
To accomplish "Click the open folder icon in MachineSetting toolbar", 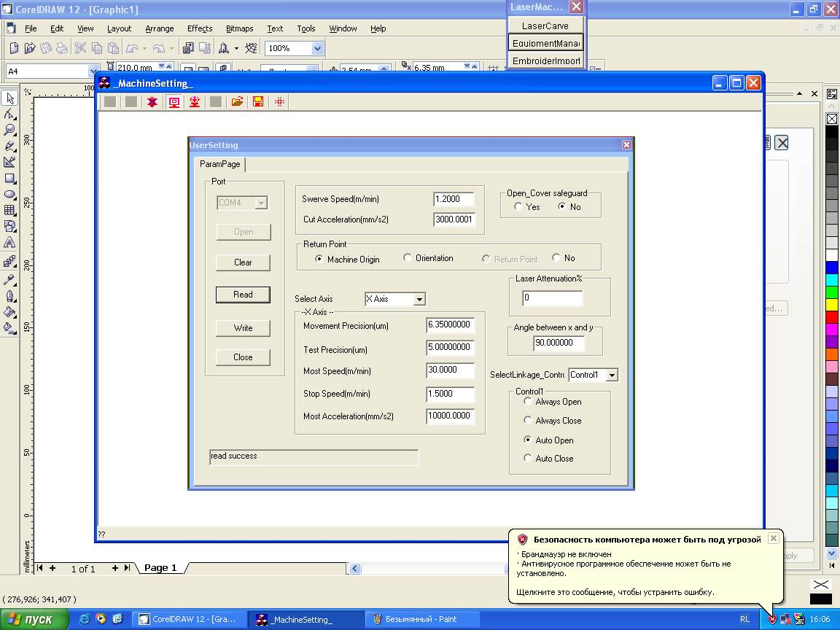I will (x=237, y=102).
